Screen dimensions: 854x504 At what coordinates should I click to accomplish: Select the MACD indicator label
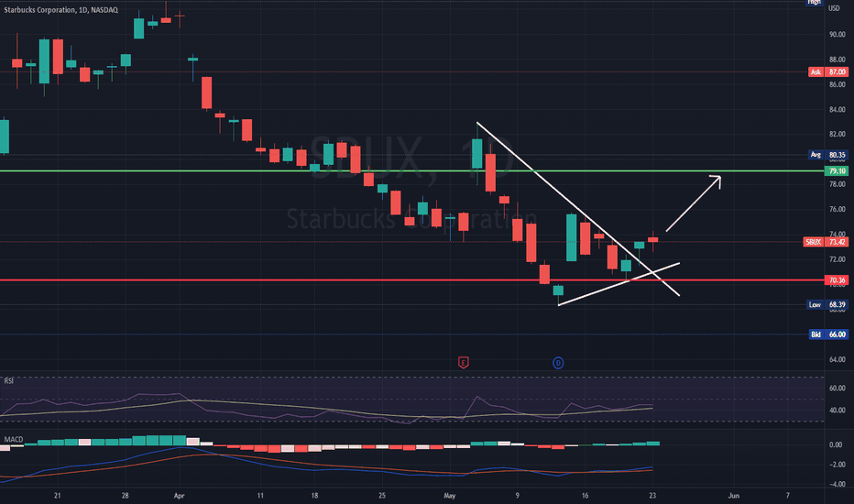14,439
